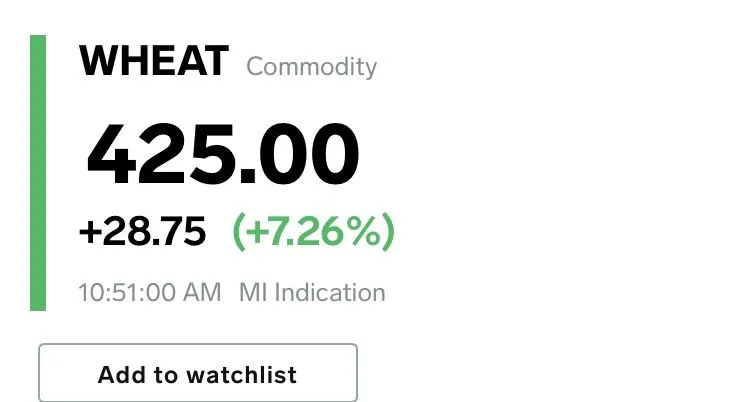The image size is (750, 402).
Task: Open the MI Indication source text
Action: coord(311,293)
